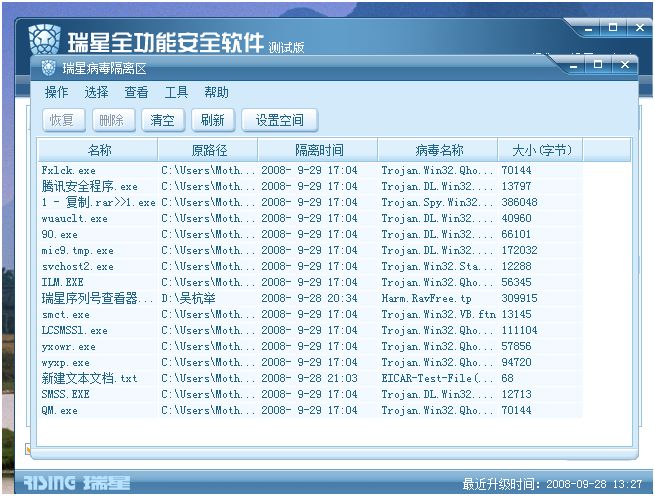Image resolution: width=655 pixels, height=496 pixels.
Task: Select the 腾讯安全程序.exe entry
Action: point(310,186)
